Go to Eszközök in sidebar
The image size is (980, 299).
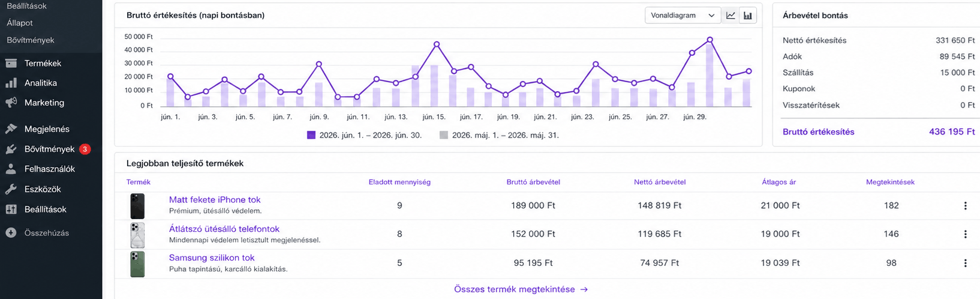click(43, 189)
